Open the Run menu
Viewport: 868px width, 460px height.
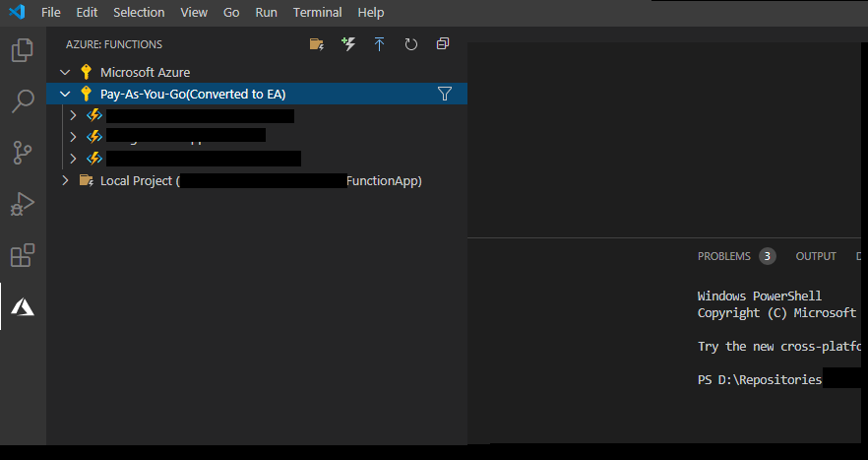[267, 12]
